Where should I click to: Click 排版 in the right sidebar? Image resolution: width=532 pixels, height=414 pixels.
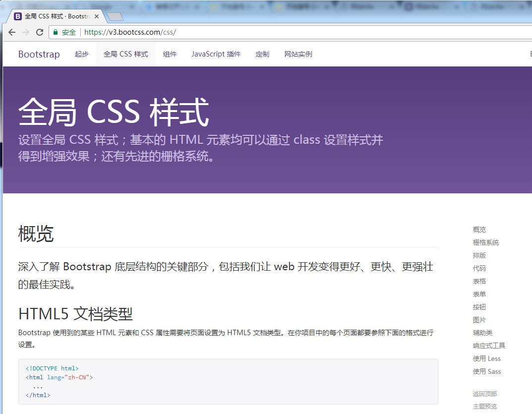pyautogui.click(x=479, y=255)
